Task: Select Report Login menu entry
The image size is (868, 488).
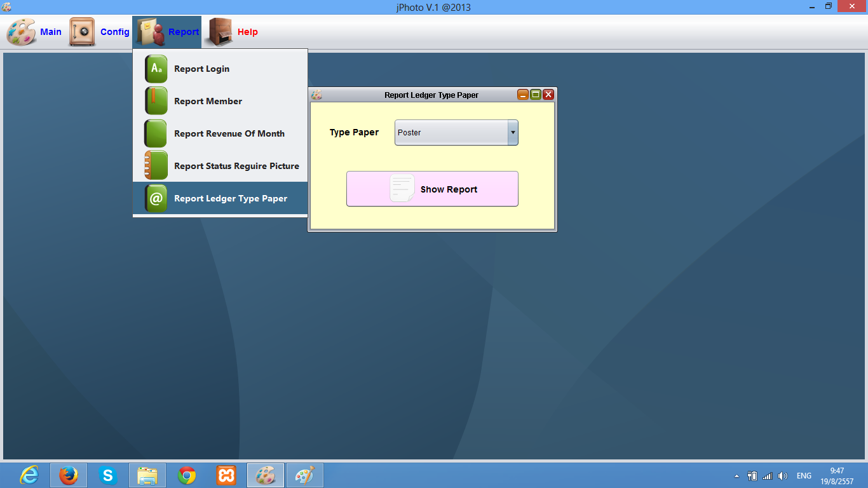Action: pos(220,69)
